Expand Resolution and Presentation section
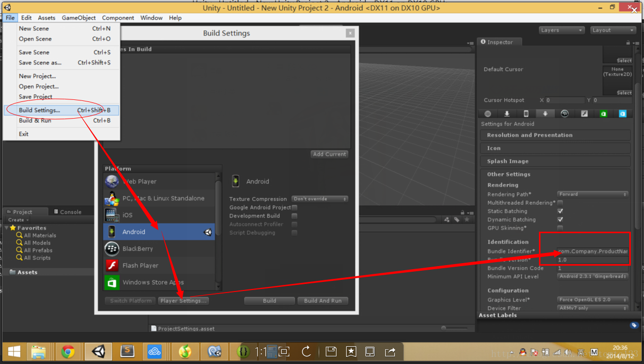 tap(555, 135)
